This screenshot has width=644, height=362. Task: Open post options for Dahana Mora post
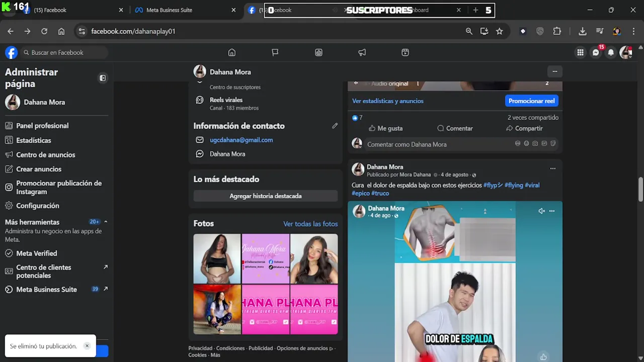click(x=552, y=168)
